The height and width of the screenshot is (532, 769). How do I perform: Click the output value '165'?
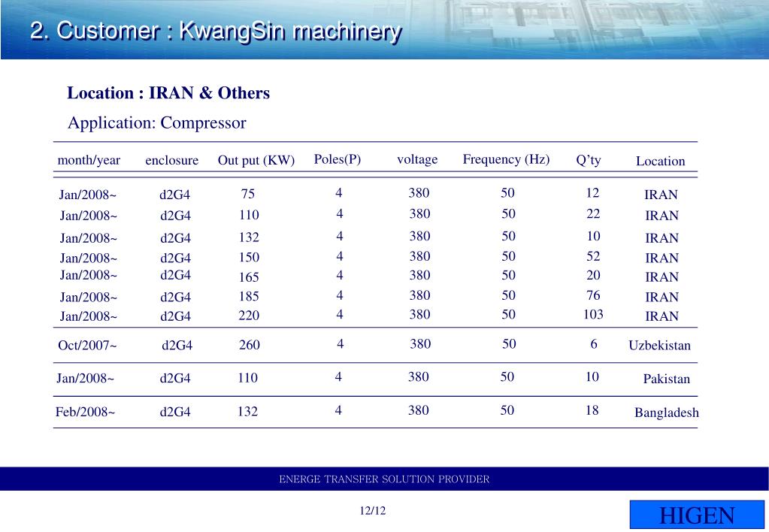(x=249, y=277)
